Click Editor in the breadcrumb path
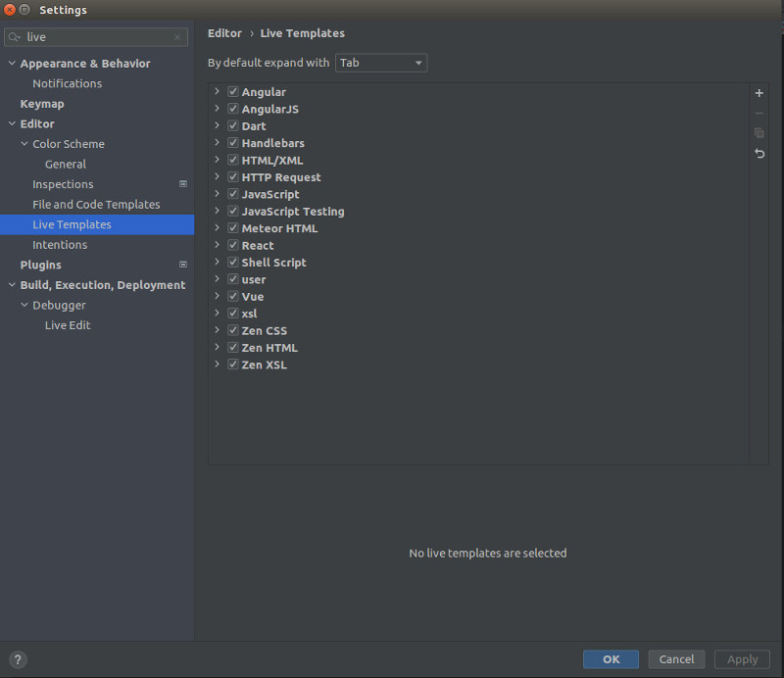 coord(224,32)
